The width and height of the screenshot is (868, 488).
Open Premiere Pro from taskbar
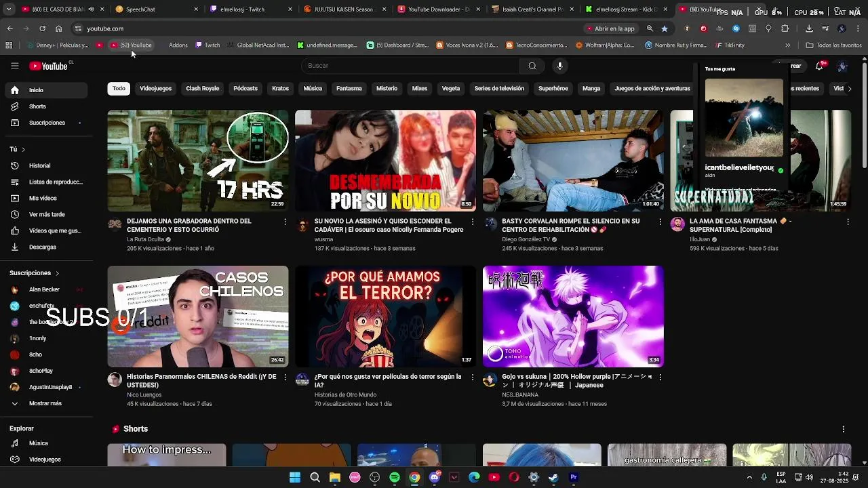(x=574, y=477)
